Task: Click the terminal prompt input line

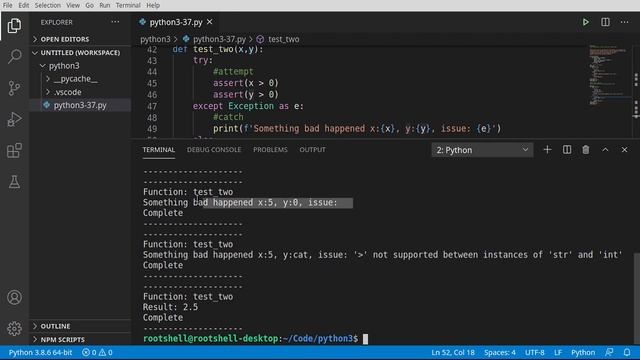Action: point(256,338)
